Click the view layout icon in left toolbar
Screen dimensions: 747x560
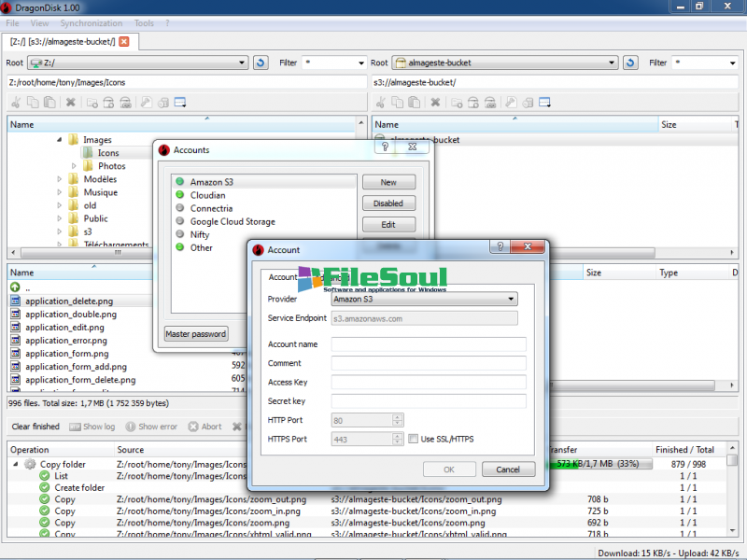pos(179,102)
